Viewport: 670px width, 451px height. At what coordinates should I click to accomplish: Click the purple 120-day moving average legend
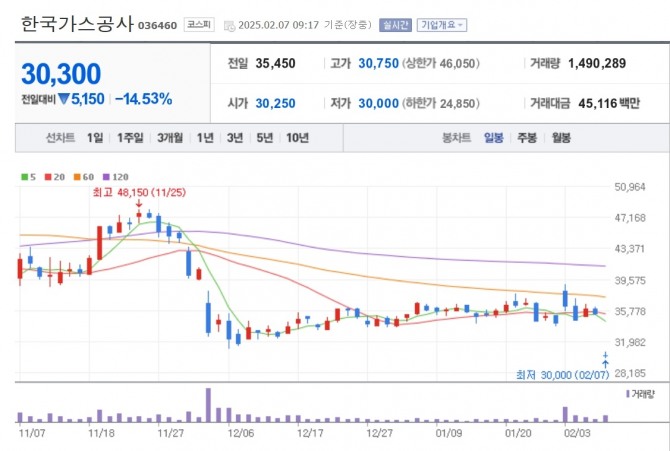(117, 177)
